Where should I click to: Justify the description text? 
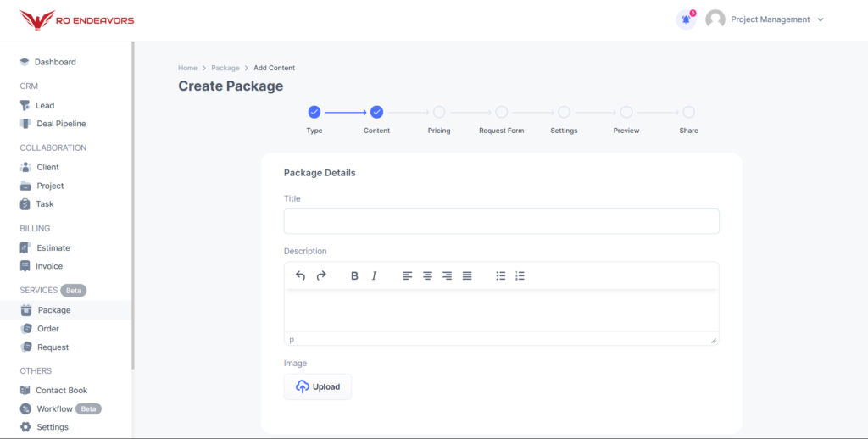click(467, 275)
